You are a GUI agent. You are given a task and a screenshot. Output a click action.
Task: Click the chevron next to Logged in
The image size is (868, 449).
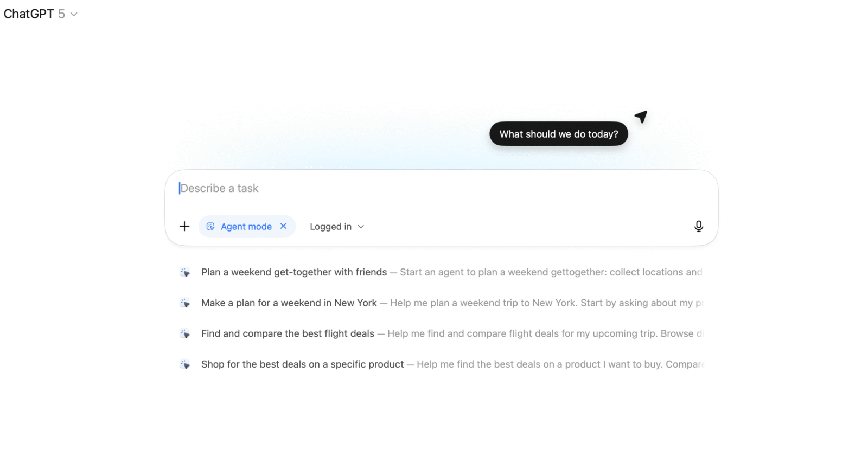[361, 227]
